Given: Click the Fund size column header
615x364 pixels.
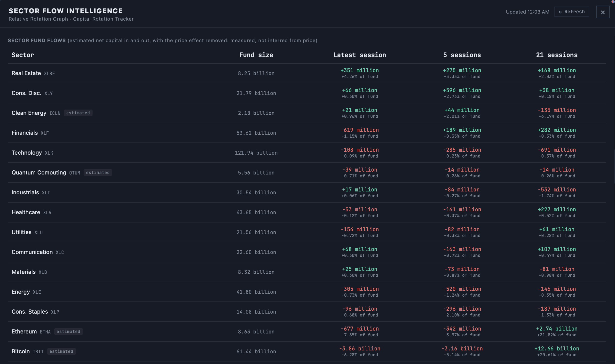Looking at the screenshot, I should click(x=256, y=55).
